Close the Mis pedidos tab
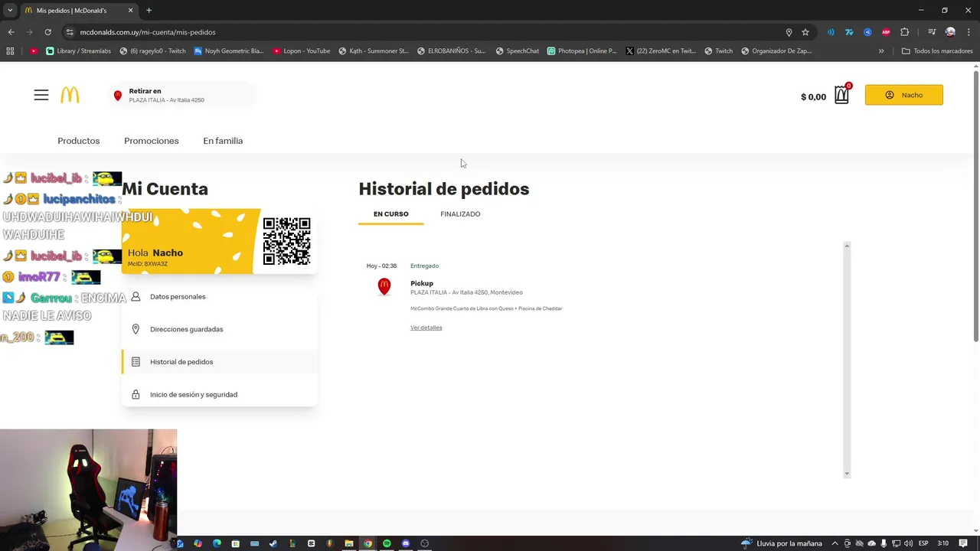The width and height of the screenshot is (980, 551). coord(130,10)
